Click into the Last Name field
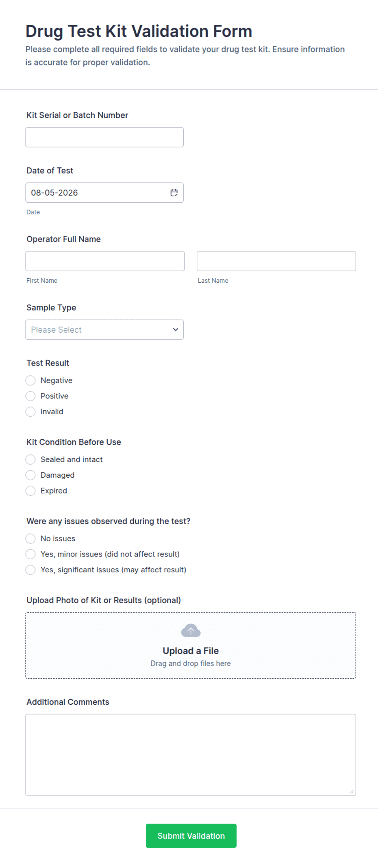This screenshot has width=378, height=868. pos(276,261)
